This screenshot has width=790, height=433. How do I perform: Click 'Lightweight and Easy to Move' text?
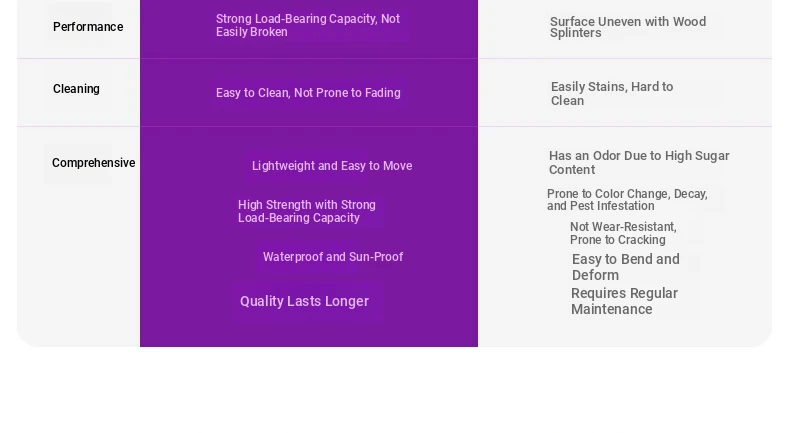(332, 166)
